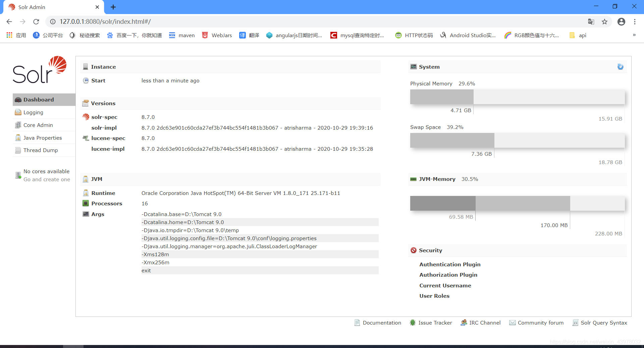Open the api bookmarks folder
This screenshot has height=348, width=644.
click(578, 35)
